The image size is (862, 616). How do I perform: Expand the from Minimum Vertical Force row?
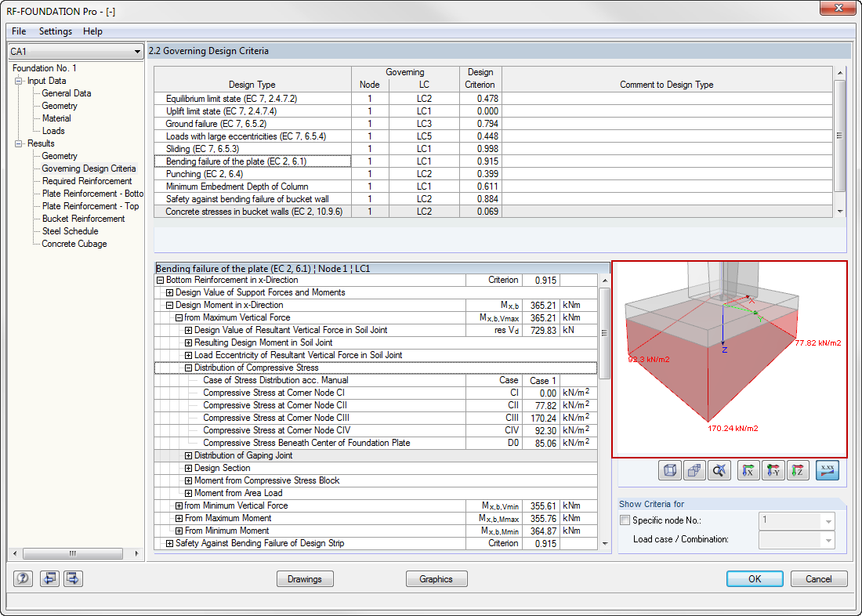pos(179,506)
